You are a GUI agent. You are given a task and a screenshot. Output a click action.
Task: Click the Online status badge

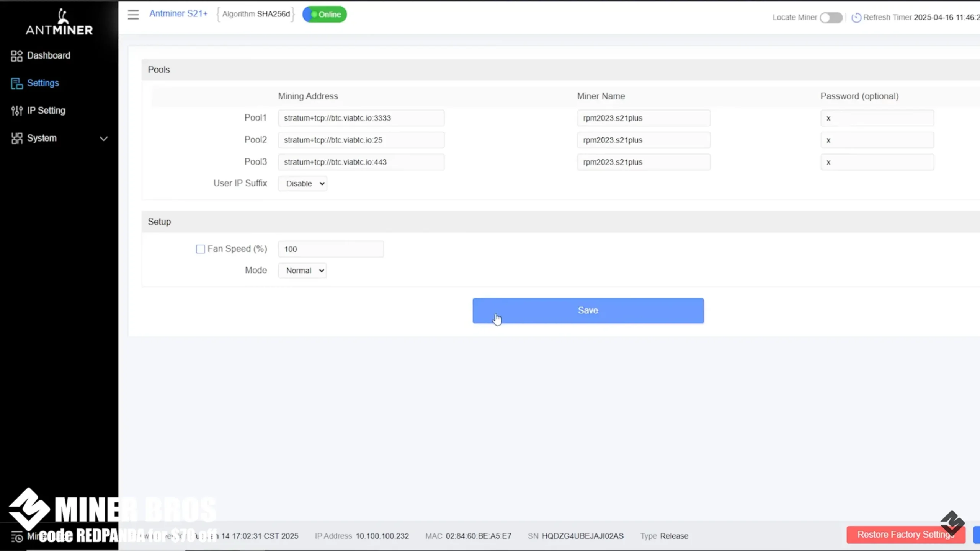pyautogui.click(x=325, y=15)
